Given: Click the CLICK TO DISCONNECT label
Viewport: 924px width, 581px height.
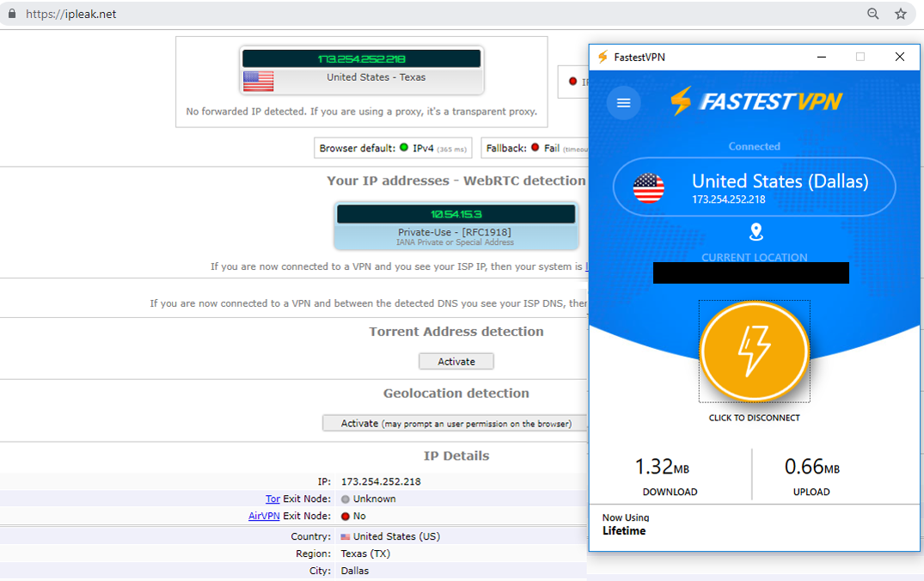Looking at the screenshot, I should (755, 418).
